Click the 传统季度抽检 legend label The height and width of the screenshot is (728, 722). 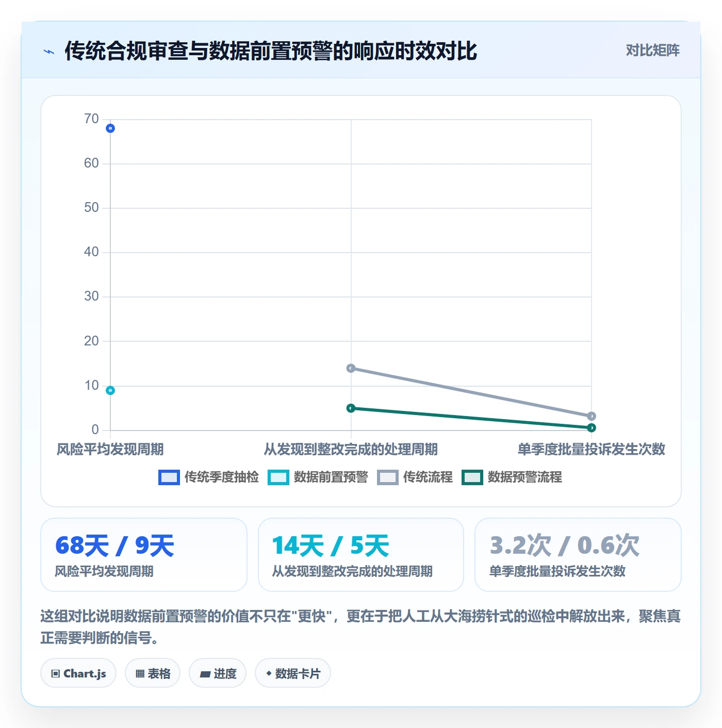point(222,477)
